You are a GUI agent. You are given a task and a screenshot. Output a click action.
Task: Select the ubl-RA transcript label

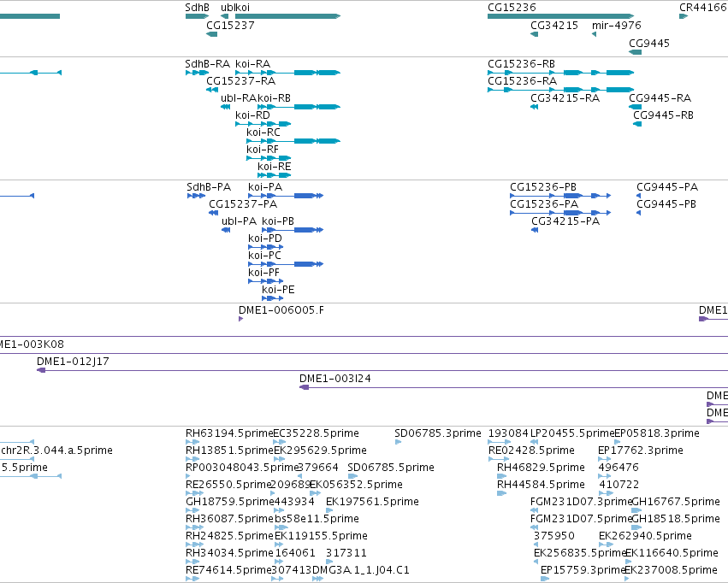[239, 97]
